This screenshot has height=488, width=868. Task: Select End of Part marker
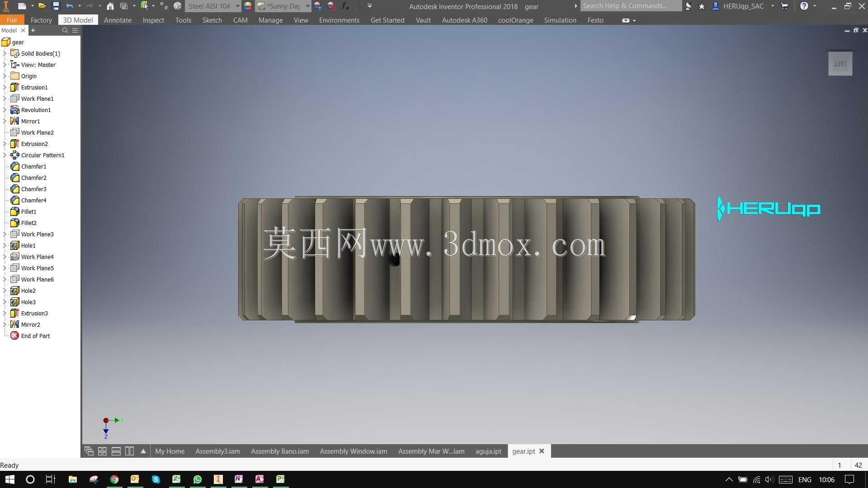click(35, 336)
